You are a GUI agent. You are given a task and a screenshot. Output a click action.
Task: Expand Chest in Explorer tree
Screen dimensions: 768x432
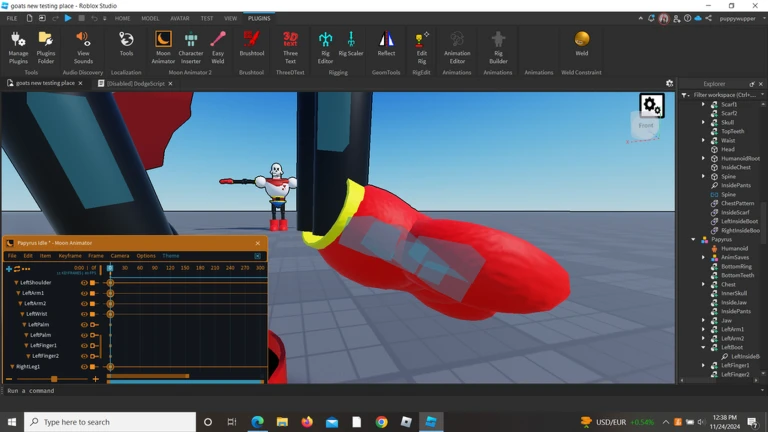pos(703,284)
